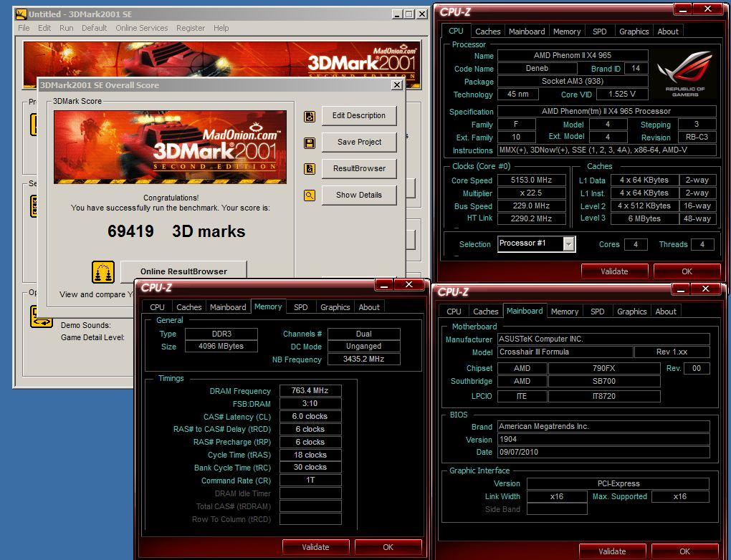Click the CAS# Latency 6.0 clocks value
731x560 pixels.
(x=310, y=417)
